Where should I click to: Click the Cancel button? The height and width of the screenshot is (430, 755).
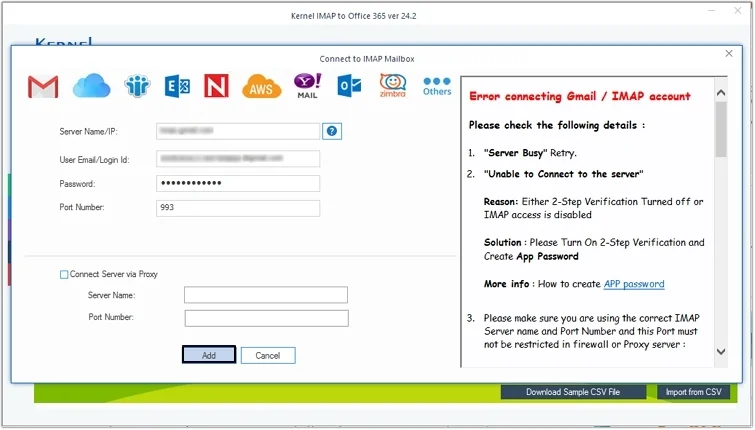(268, 355)
